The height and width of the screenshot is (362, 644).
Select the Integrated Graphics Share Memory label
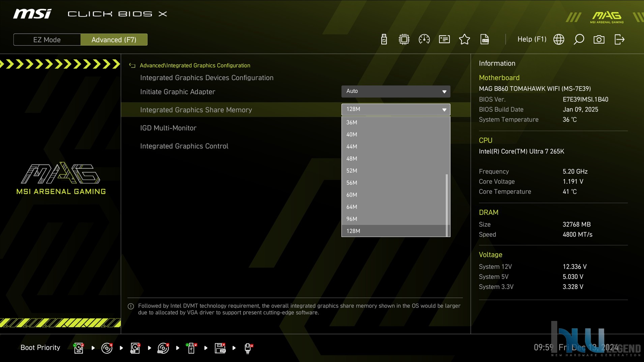[x=196, y=110]
